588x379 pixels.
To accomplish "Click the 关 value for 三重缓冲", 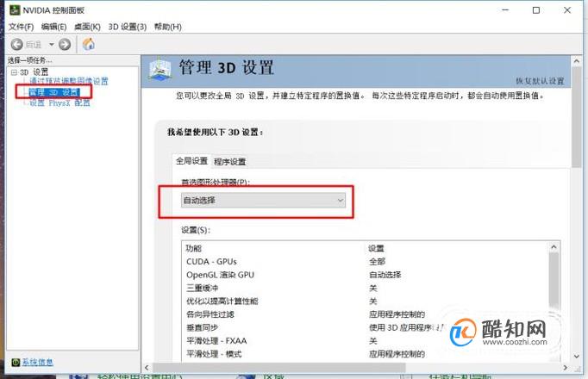I will [x=372, y=288].
